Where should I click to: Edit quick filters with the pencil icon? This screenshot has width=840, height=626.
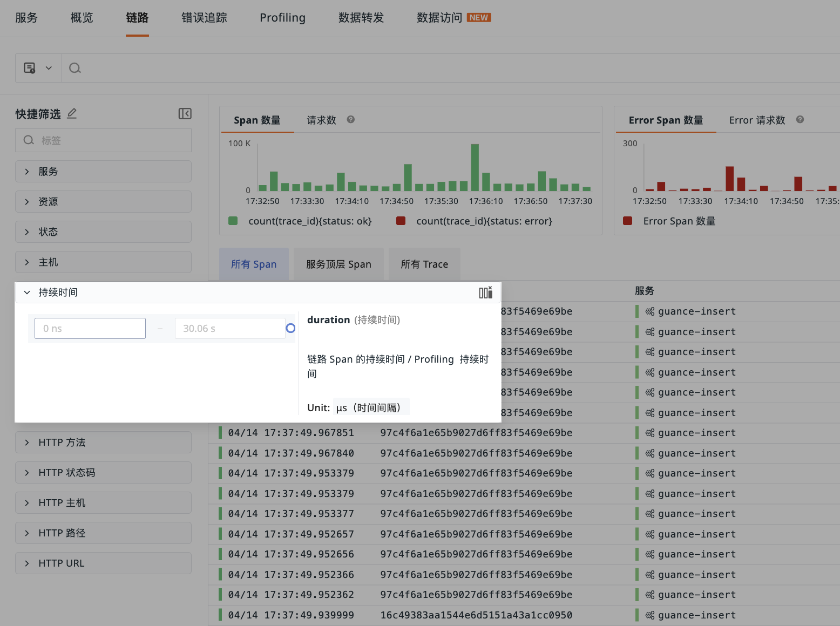pos(72,113)
